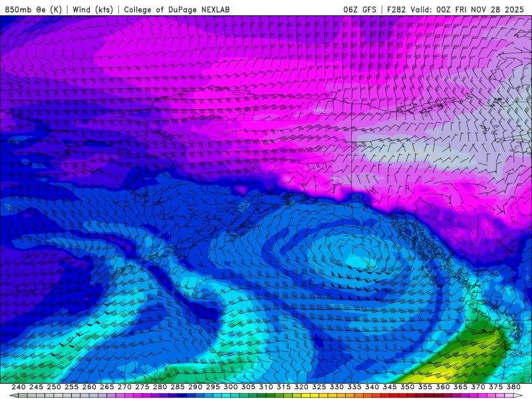The width and height of the screenshot is (532, 399).
Task: Click the 265 legend value
Action: pyautogui.click(x=107, y=387)
